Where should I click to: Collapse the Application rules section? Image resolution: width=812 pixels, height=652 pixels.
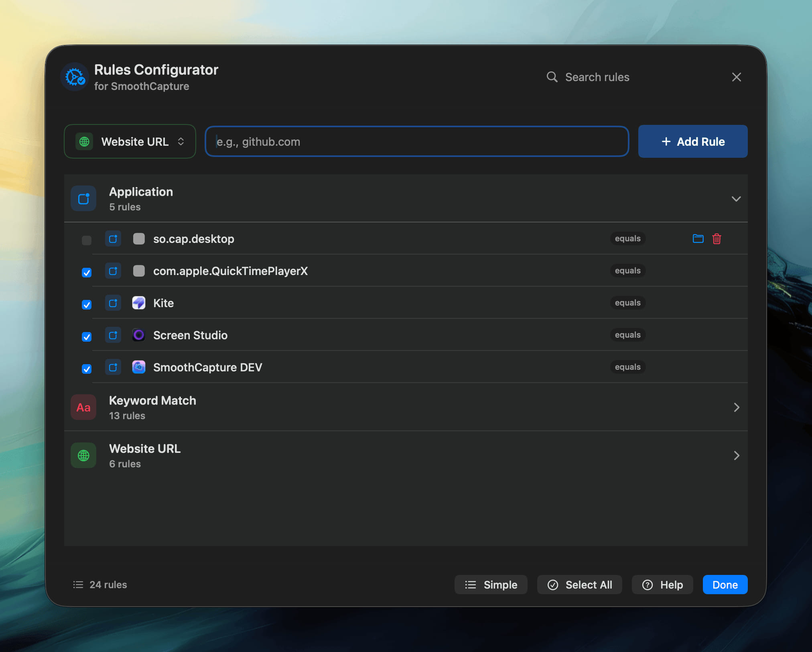point(737,198)
